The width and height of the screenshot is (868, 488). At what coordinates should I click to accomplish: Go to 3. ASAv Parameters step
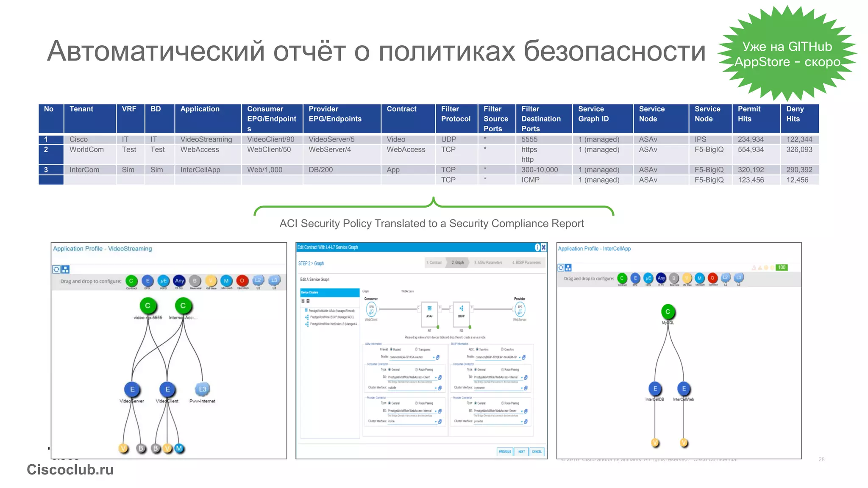488,263
